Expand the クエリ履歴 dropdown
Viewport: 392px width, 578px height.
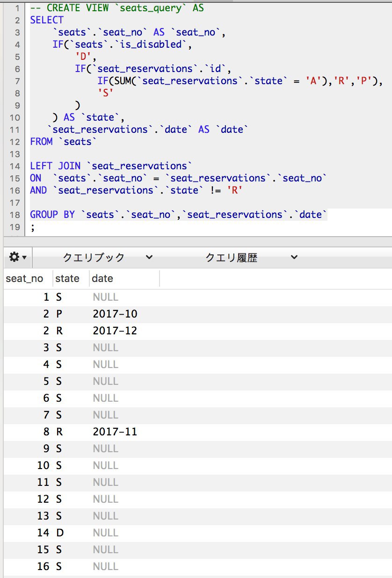[x=252, y=257]
